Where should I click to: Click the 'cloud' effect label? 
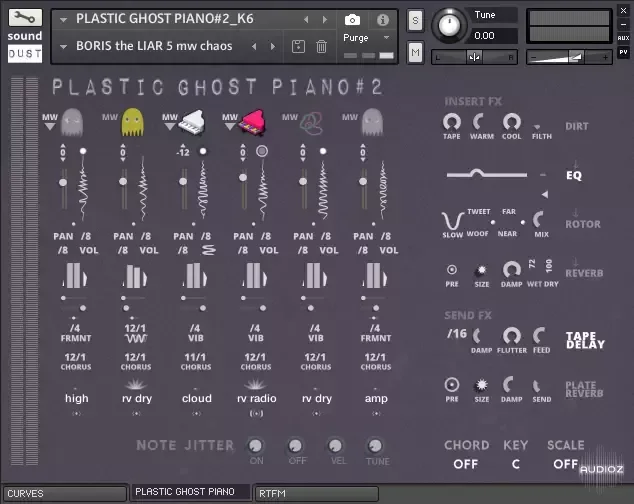[197, 398]
